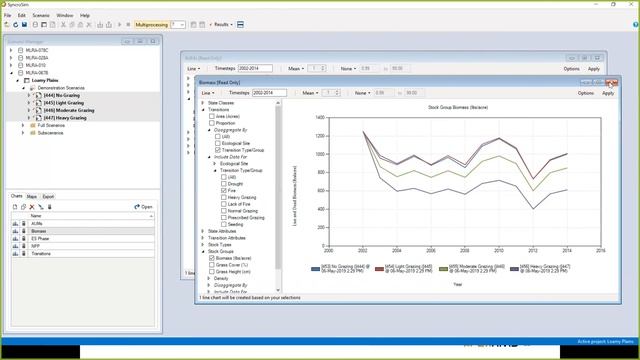Click Options in the background AUMs window

pyautogui.click(x=571, y=69)
